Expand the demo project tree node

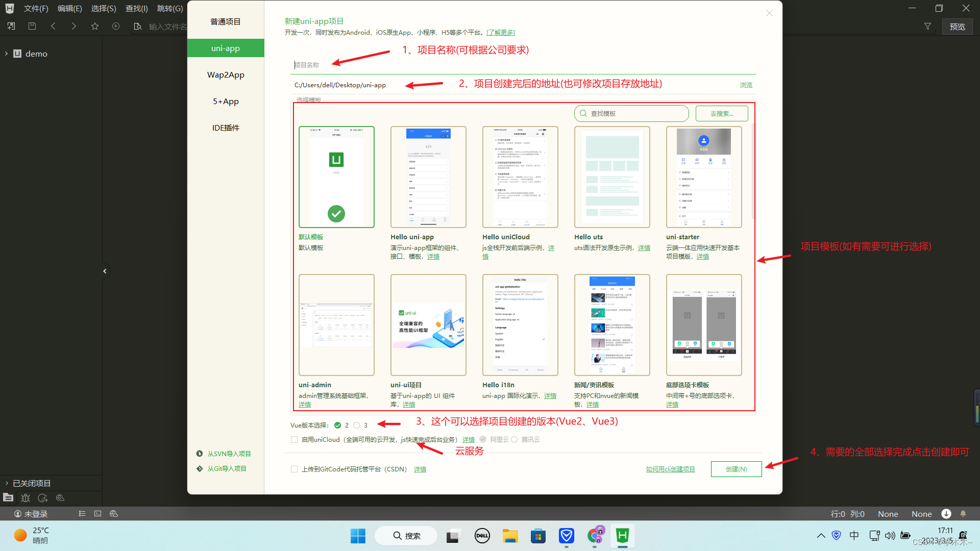[x=6, y=54]
